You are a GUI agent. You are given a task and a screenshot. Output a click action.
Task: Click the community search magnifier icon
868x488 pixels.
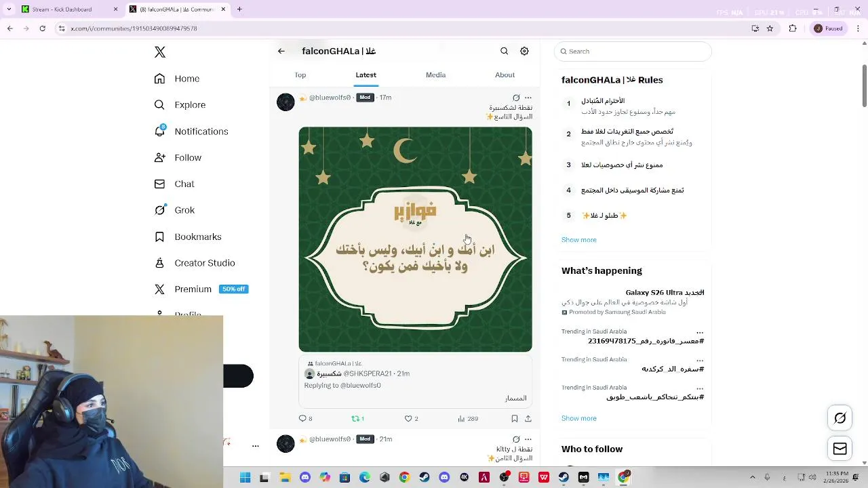pyautogui.click(x=504, y=51)
